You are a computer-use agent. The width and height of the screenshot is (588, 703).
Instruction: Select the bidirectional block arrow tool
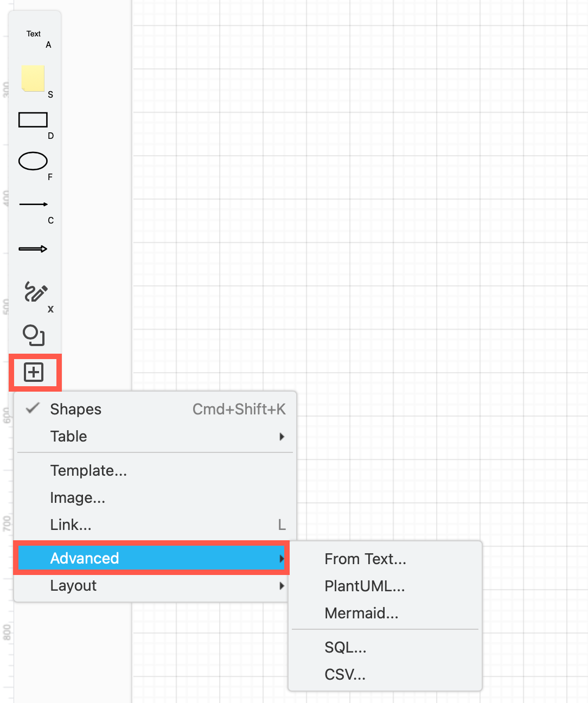point(34,248)
